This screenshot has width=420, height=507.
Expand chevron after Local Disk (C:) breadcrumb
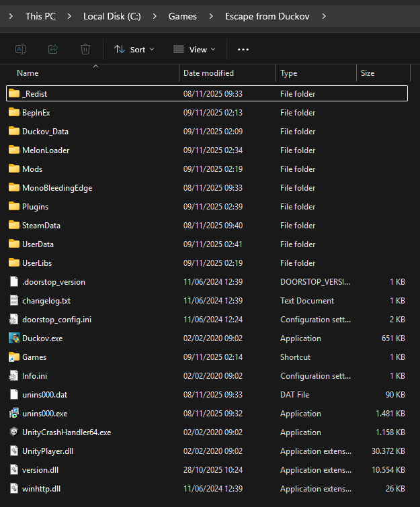[155, 16]
